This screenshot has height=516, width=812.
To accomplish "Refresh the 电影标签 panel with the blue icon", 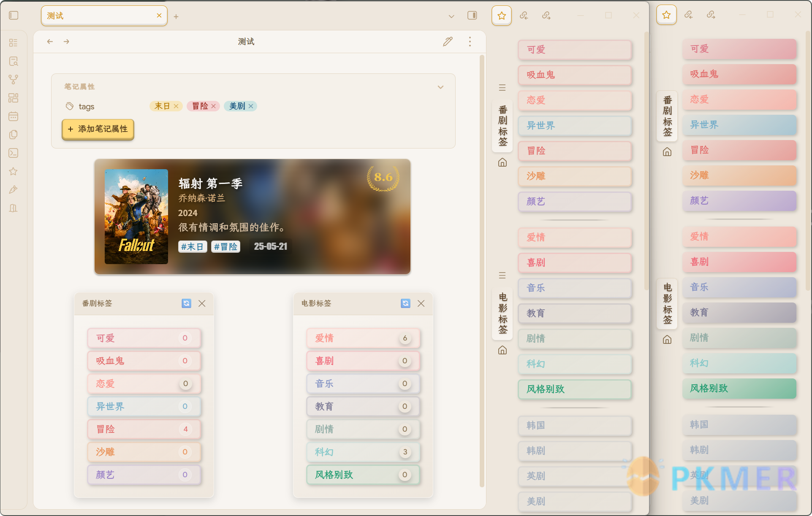I will (405, 303).
